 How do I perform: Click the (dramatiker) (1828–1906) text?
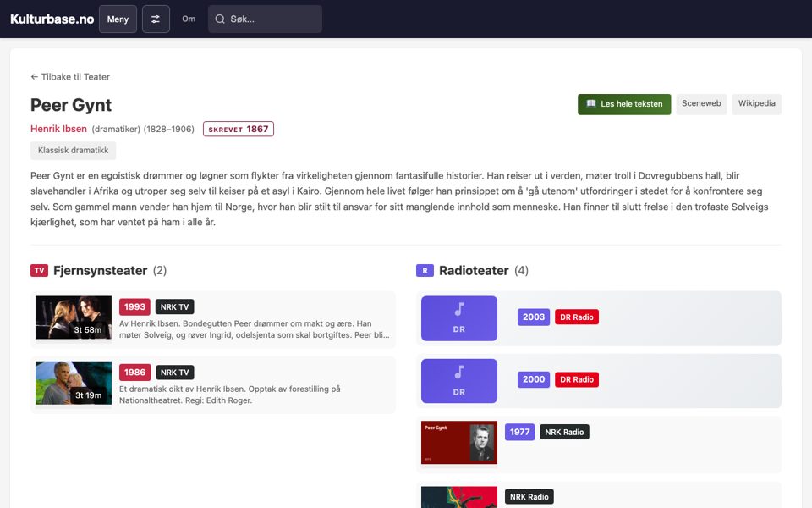(143, 129)
